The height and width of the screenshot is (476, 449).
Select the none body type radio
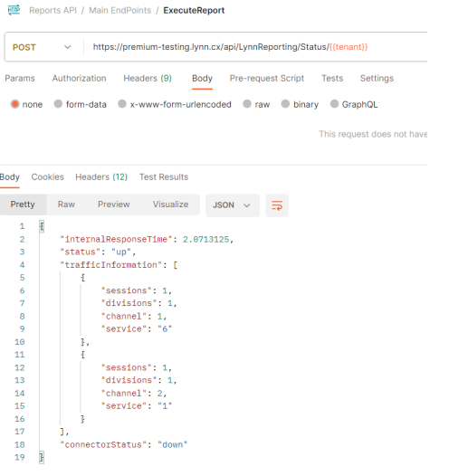point(14,104)
